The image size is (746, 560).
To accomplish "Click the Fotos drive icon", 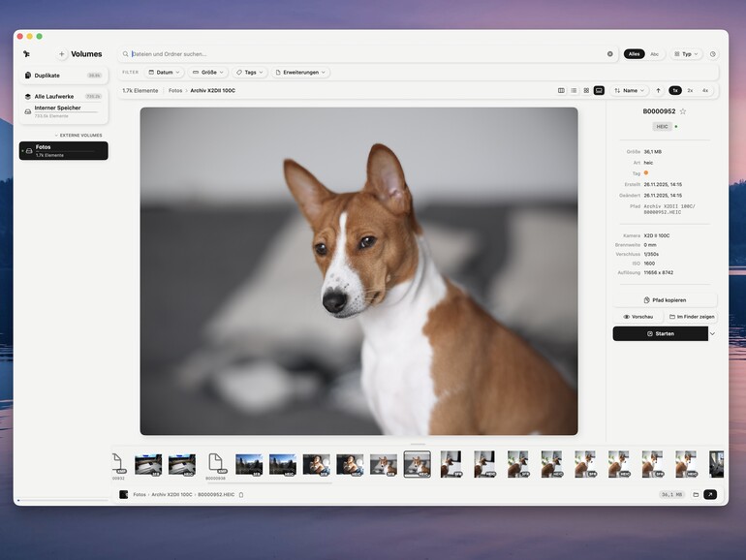I will 29,151.
